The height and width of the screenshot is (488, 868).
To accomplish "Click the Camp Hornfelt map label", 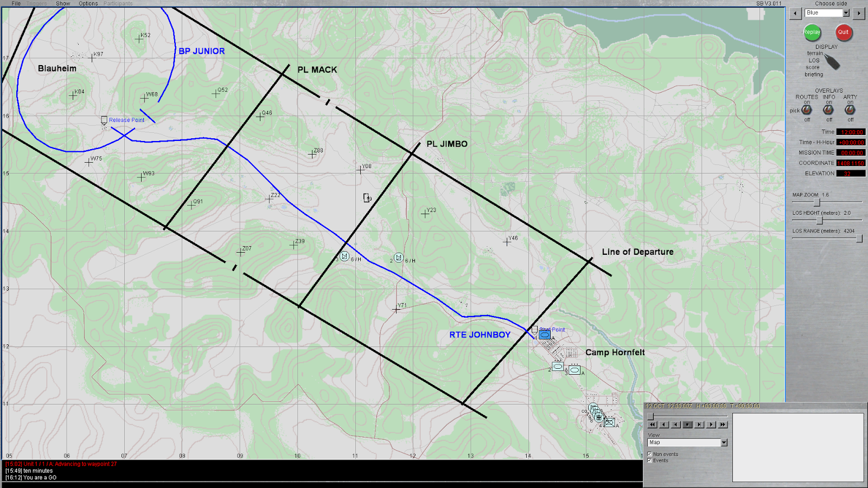I will coord(615,352).
